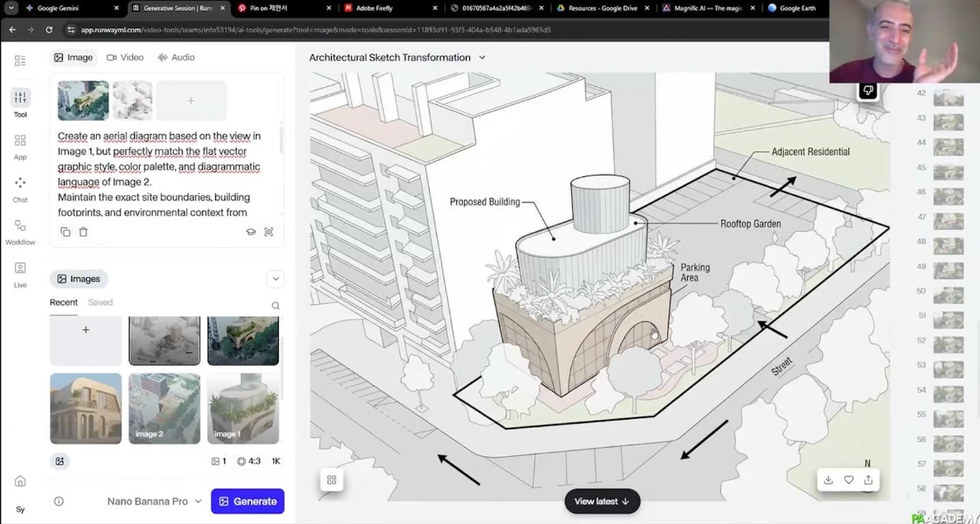Click the Generate button
Viewport: 980px width, 524px height.
pos(247,502)
